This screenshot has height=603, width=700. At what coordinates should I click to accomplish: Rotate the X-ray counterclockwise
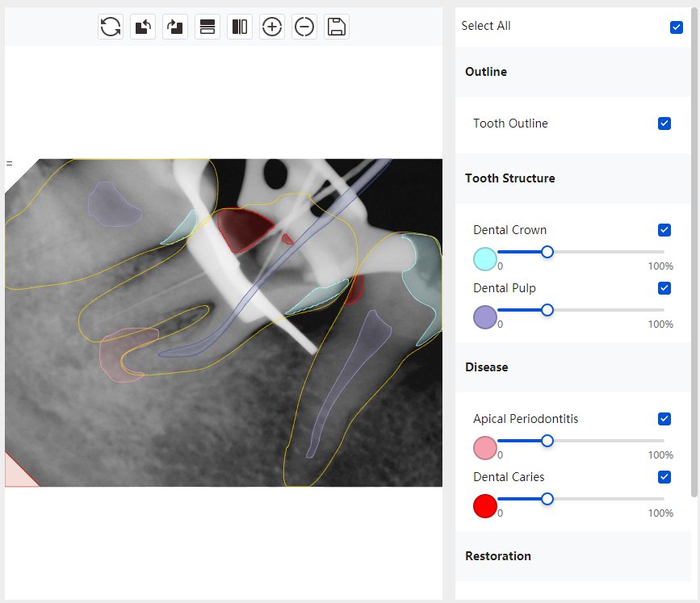pos(143,27)
